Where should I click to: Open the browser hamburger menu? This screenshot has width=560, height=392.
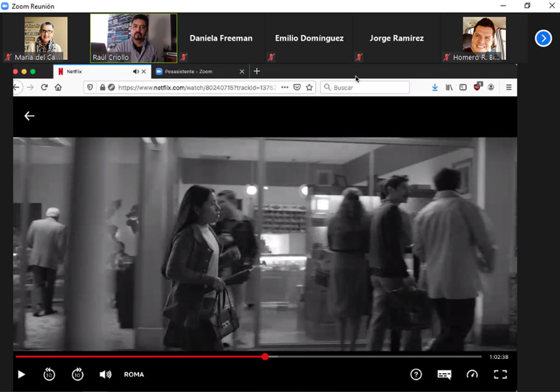pyautogui.click(x=509, y=87)
